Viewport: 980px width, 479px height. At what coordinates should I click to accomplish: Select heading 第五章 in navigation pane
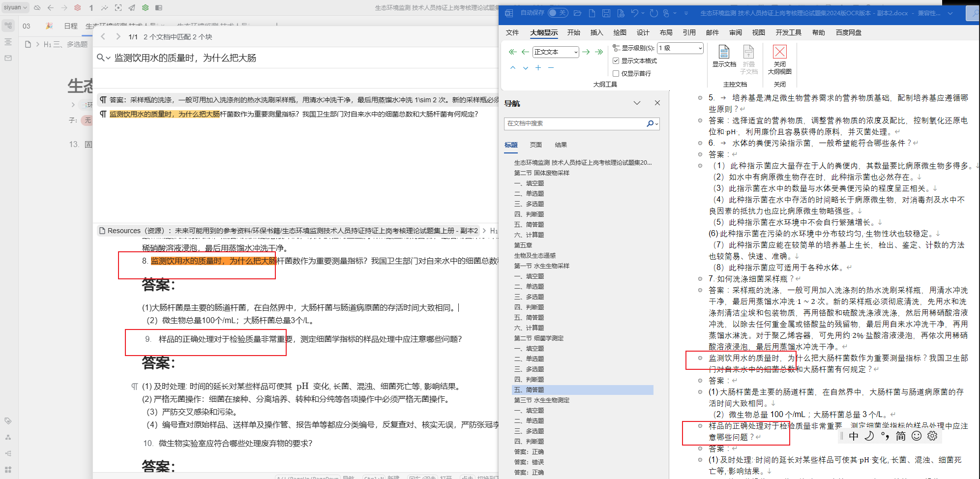pos(523,245)
